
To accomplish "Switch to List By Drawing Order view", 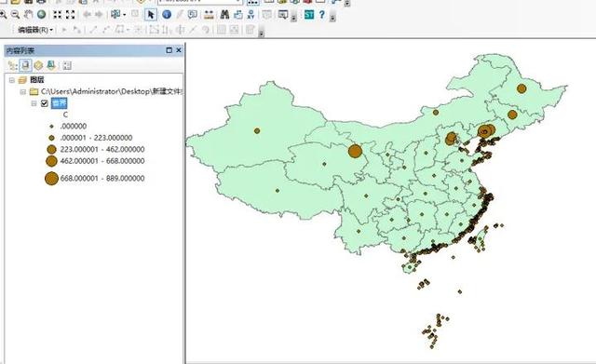I will (12, 65).
